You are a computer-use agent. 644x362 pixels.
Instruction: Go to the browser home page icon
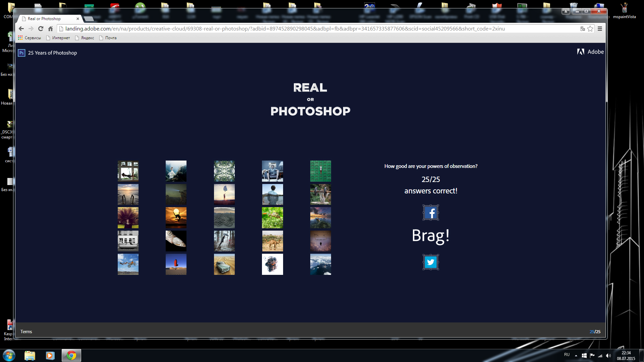point(51,29)
